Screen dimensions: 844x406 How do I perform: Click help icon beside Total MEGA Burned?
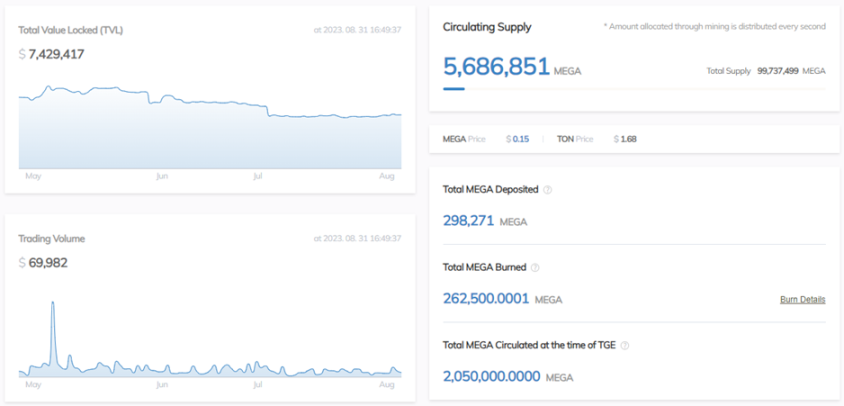click(535, 267)
